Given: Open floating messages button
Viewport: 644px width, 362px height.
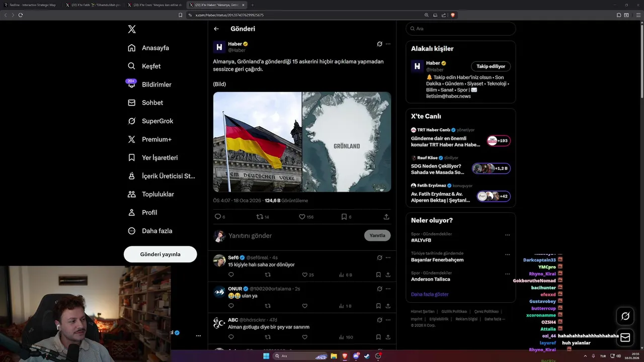Looking at the screenshot, I should click(625, 337).
